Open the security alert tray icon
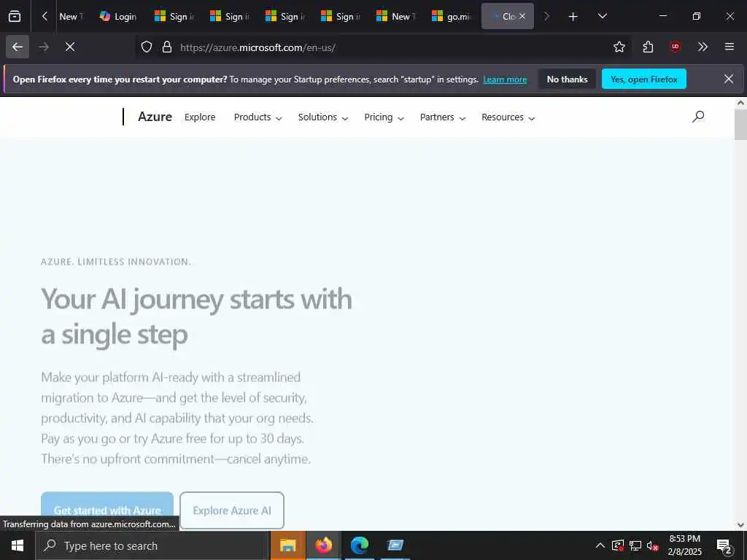Screen dimensions: 747x560 [x=618, y=545]
